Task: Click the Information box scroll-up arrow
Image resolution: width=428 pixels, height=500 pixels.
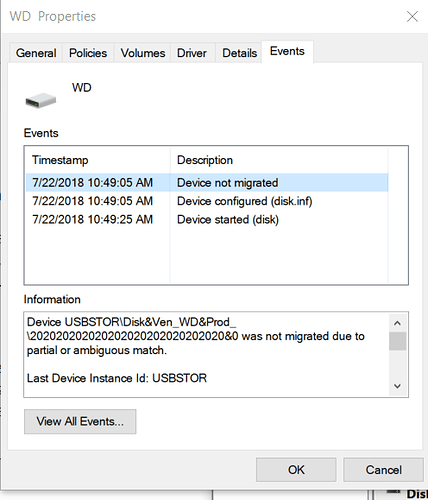Action: pyautogui.click(x=397, y=323)
